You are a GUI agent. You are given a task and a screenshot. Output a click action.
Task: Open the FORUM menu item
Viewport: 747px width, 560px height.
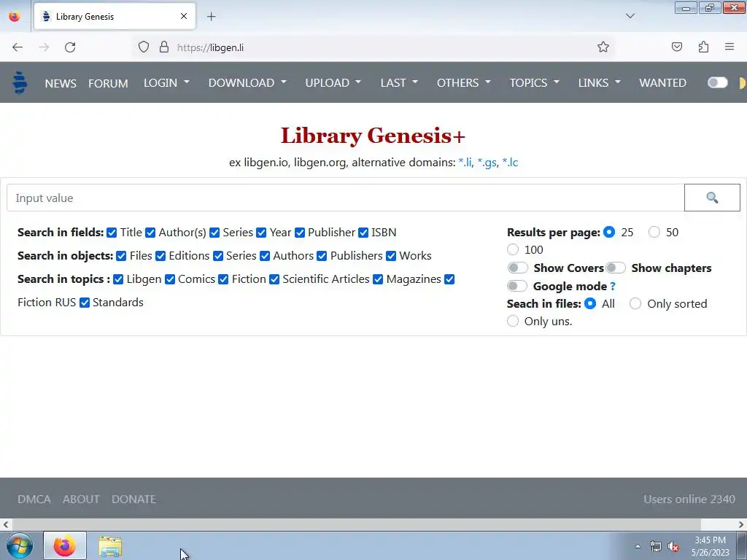tap(108, 83)
